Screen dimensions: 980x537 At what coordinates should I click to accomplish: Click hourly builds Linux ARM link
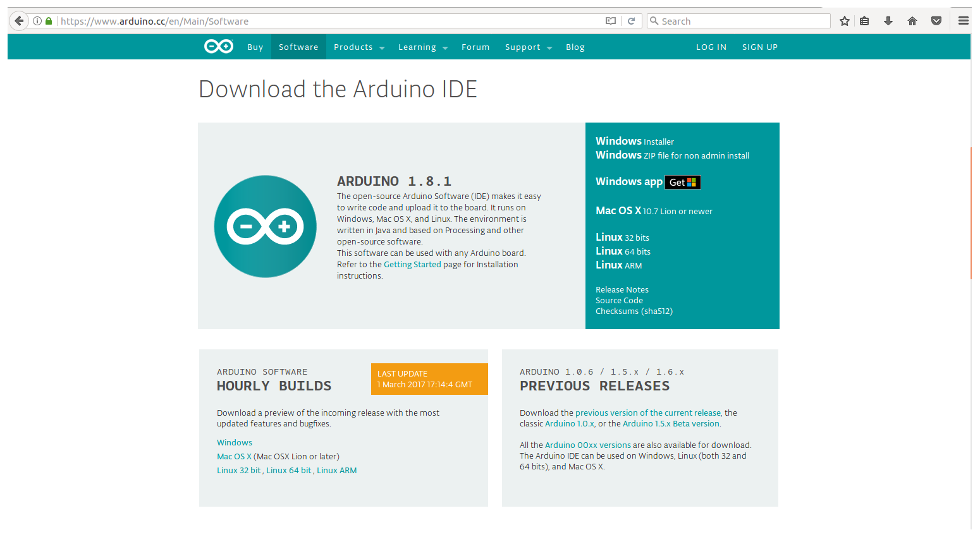coord(336,470)
